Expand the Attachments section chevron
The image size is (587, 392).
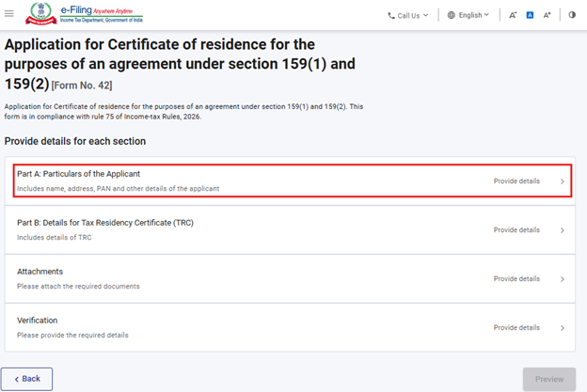(x=562, y=279)
